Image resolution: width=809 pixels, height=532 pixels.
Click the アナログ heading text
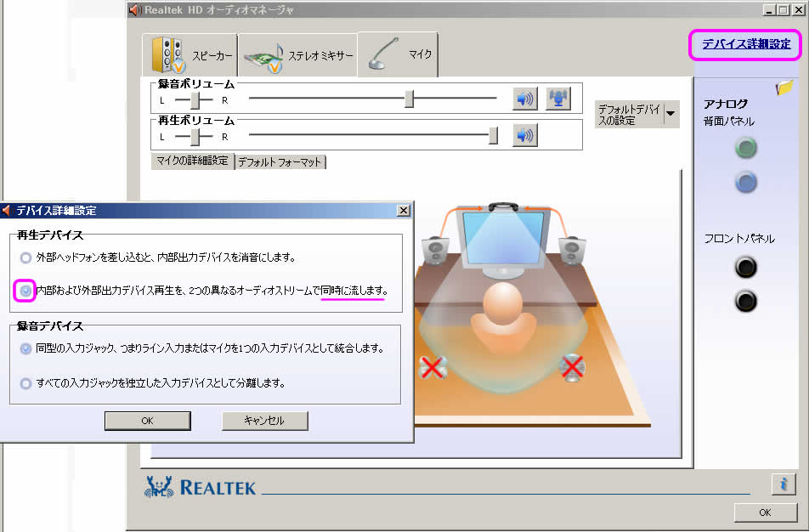point(726,105)
